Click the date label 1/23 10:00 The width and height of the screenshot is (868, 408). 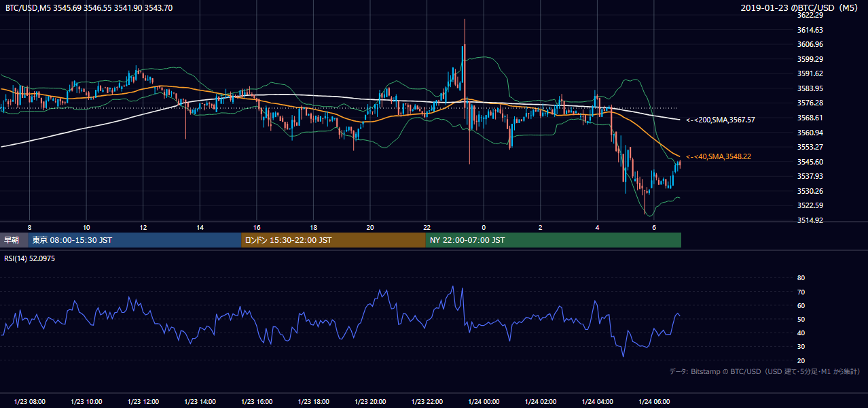click(x=86, y=402)
